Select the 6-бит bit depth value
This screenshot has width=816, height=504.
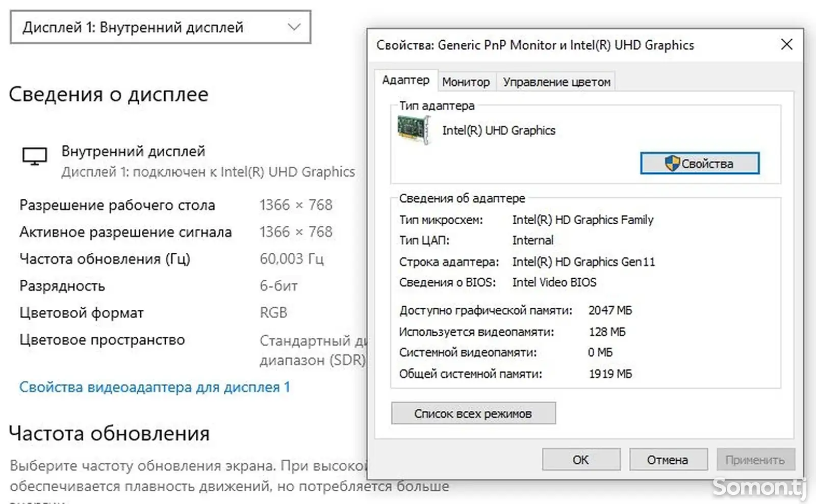click(278, 286)
